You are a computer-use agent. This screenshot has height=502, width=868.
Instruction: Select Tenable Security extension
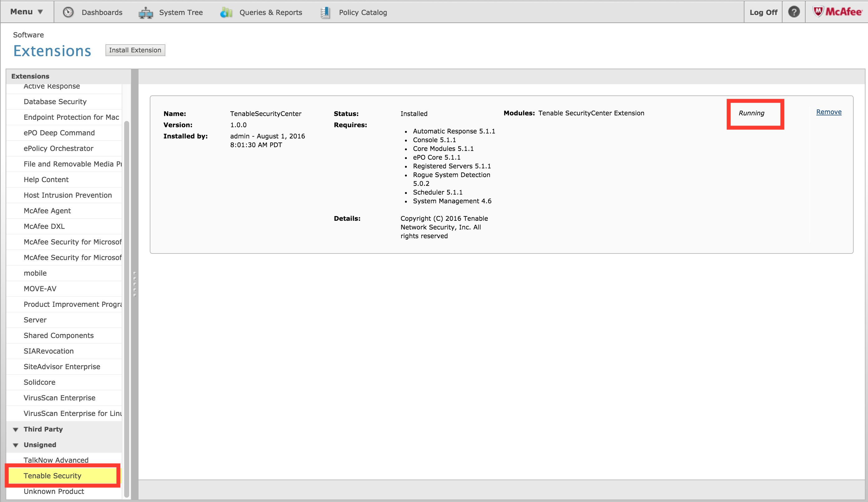64,476
